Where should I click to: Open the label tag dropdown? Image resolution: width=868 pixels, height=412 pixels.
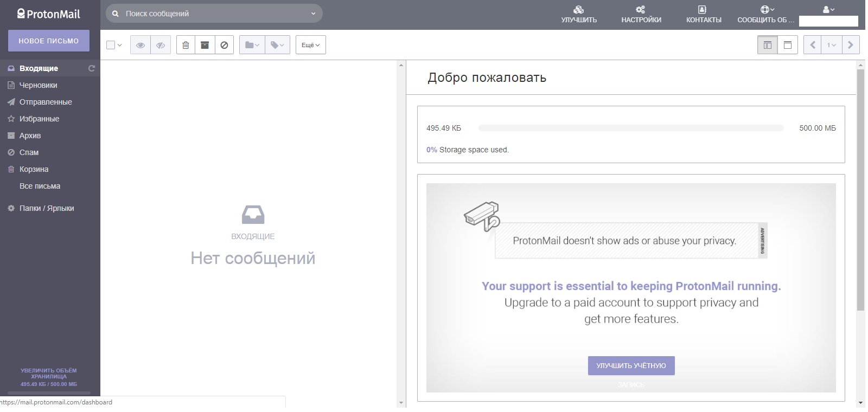(277, 45)
